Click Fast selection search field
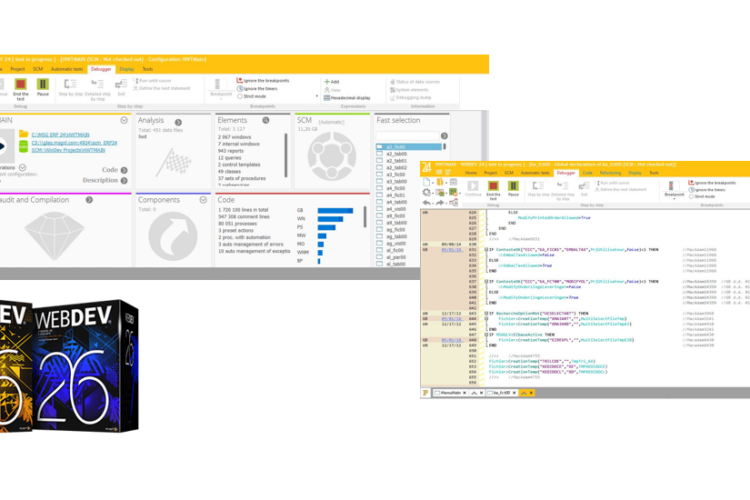The width and height of the screenshot is (750, 500). click(408, 136)
